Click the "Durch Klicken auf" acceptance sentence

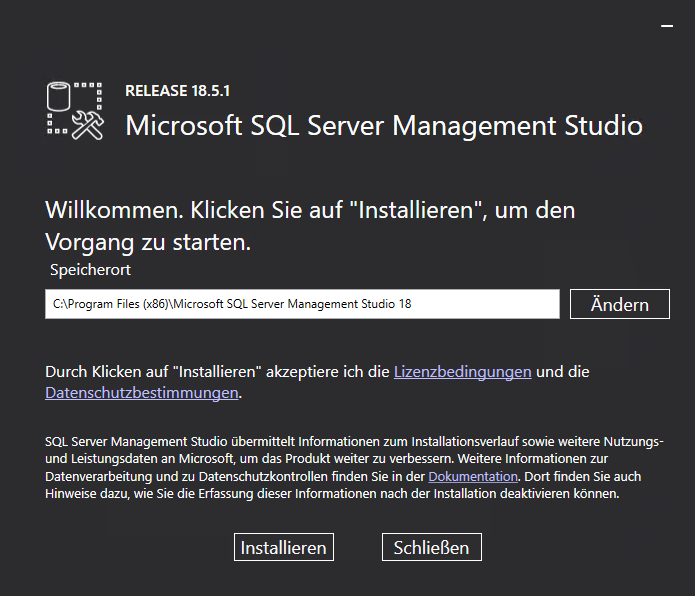pyautogui.click(x=216, y=372)
